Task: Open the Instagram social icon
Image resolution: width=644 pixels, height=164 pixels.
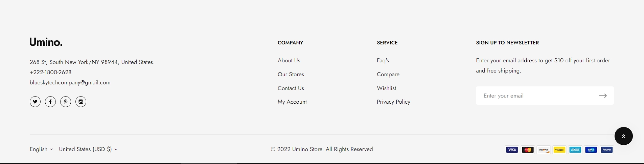Action: [x=81, y=102]
